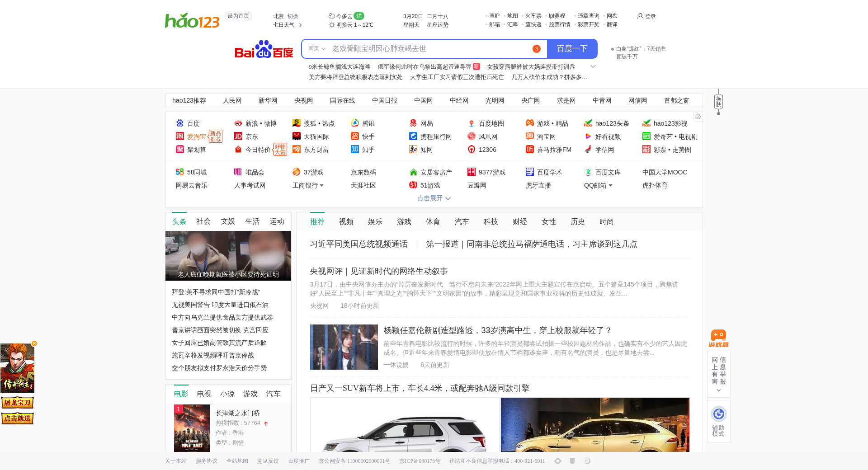
Task: Open the web page search type dropdown
Action: (x=317, y=49)
